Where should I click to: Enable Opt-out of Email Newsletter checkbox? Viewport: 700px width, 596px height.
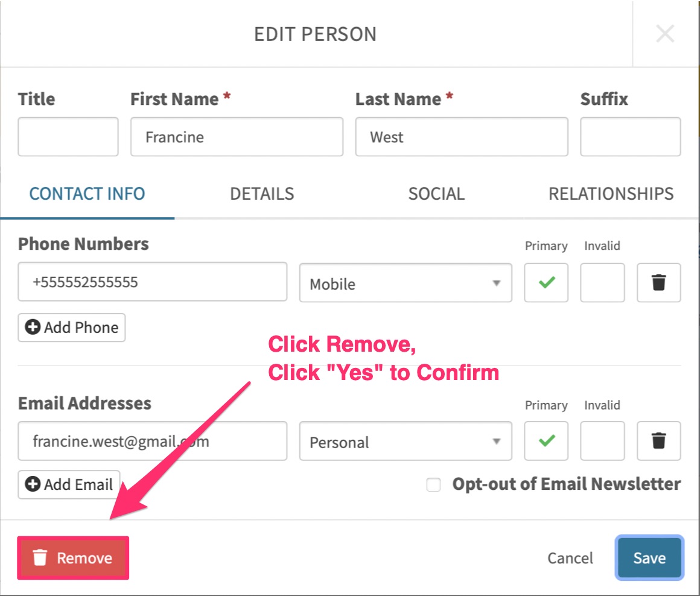pos(433,484)
